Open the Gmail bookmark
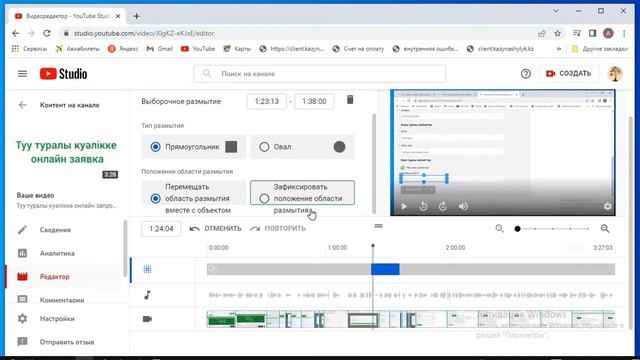The image size is (640, 360). pyautogui.click(x=160, y=49)
